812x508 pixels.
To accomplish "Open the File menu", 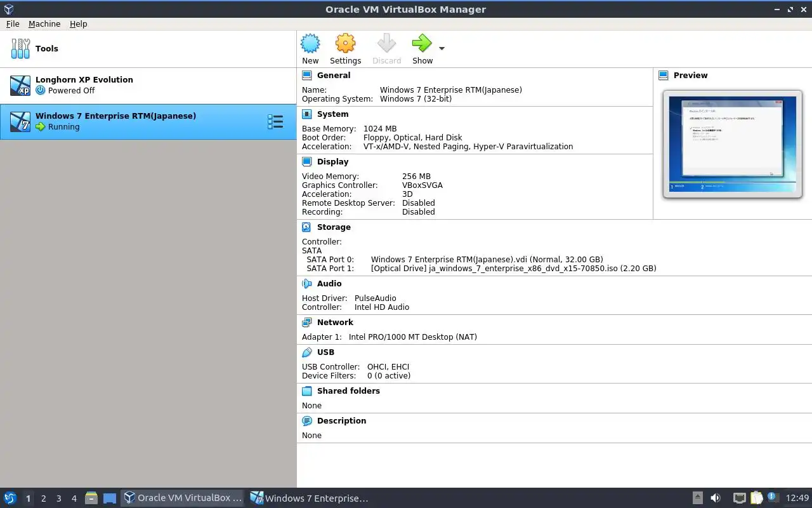I will tap(13, 23).
